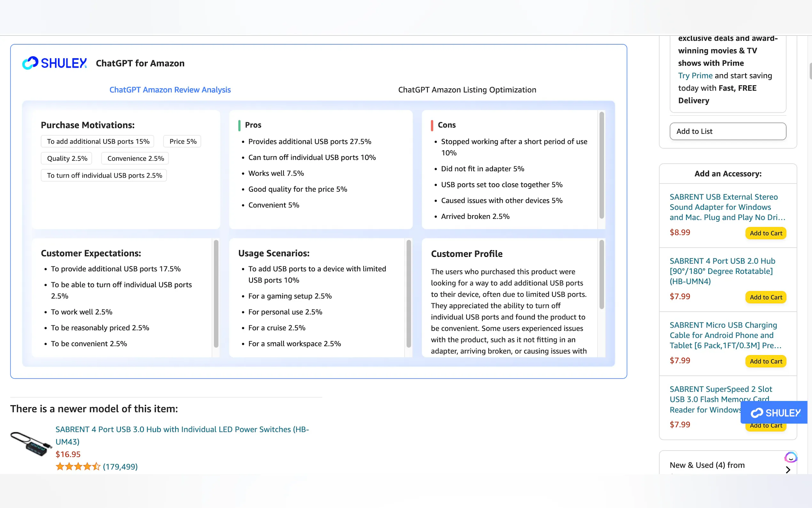This screenshot has height=508, width=812.
Task: Click 'For a gaming setup 2.5%'
Action: click(x=290, y=296)
